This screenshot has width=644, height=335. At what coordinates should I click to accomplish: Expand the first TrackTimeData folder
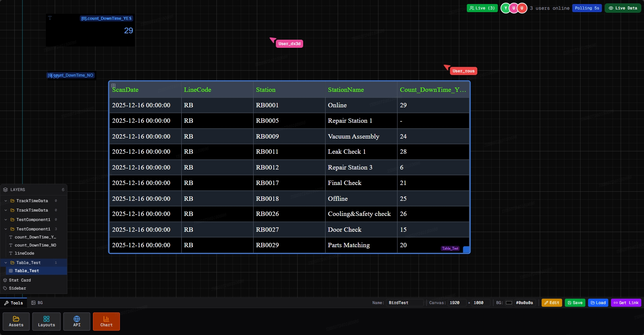tap(6, 201)
